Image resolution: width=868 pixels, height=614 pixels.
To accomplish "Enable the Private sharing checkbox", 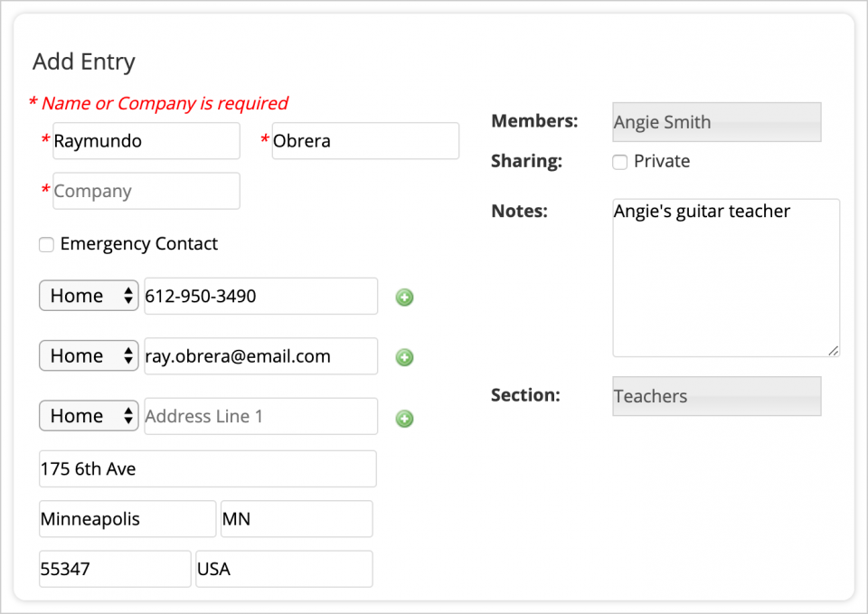I will [x=620, y=162].
